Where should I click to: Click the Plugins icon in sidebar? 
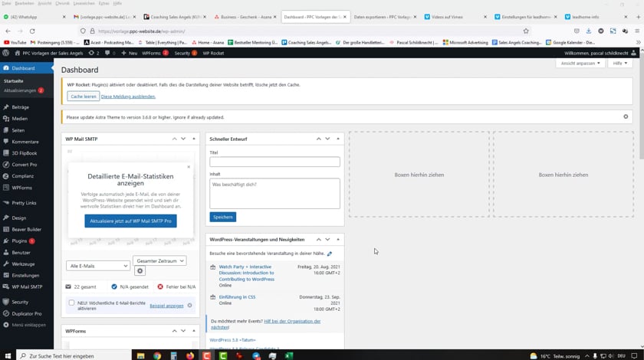(6, 241)
